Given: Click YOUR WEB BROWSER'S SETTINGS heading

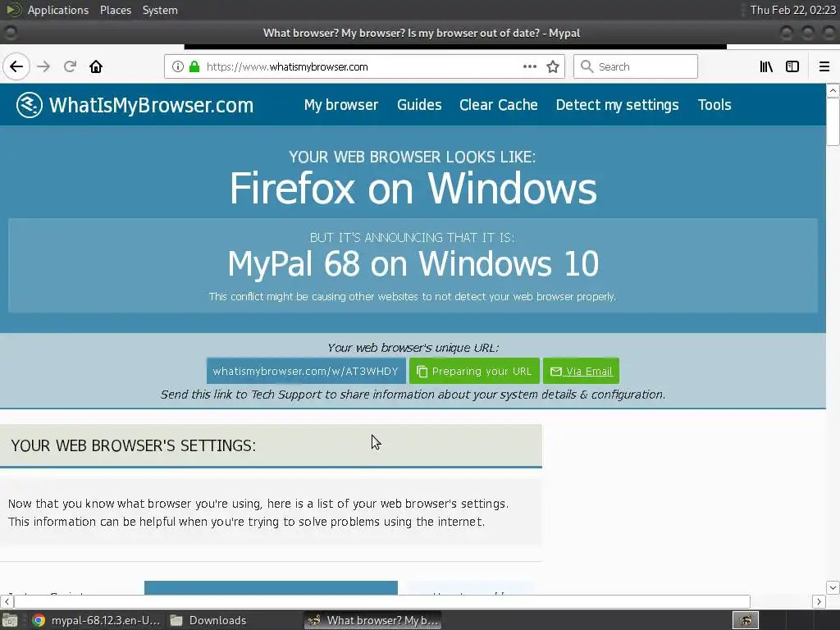Looking at the screenshot, I should [134, 445].
